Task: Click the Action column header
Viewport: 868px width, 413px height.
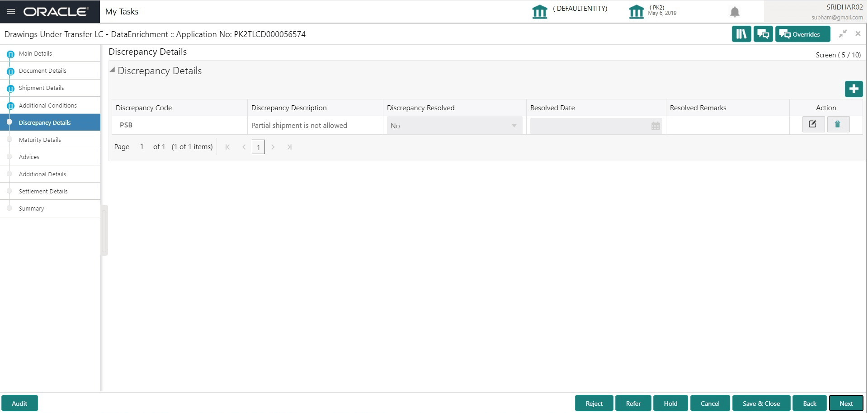Action: coord(826,108)
